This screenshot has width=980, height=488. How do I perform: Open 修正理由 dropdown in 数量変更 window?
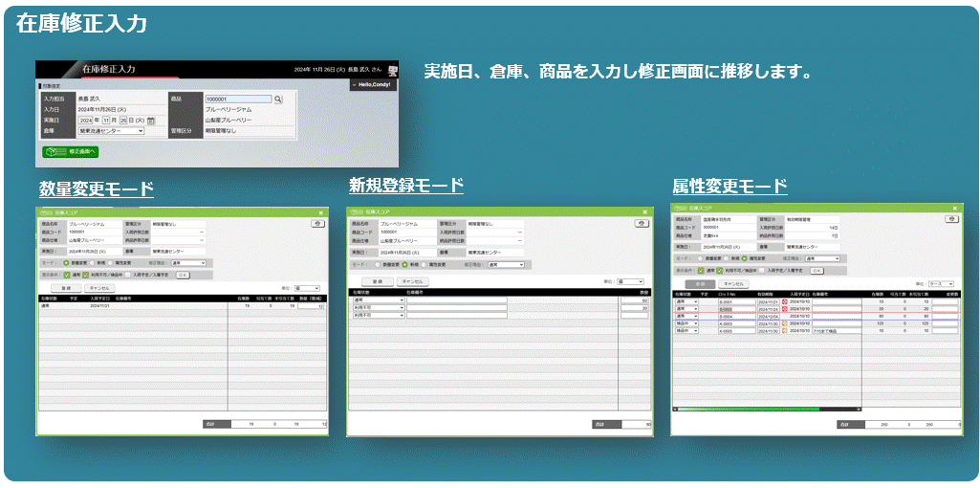tap(188, 263)
